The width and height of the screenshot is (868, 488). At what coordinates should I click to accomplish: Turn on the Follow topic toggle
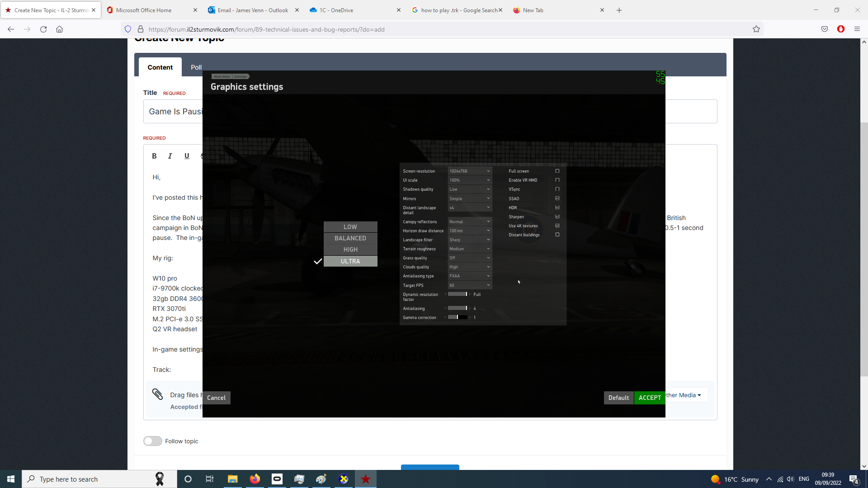(x=153, y=441)
